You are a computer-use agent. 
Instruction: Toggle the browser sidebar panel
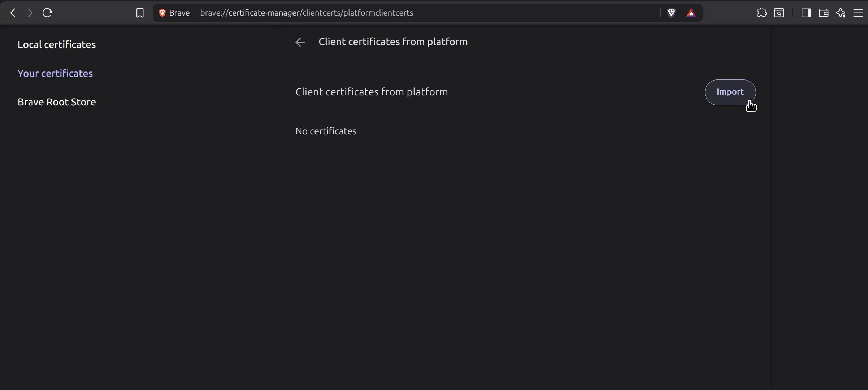pyautogui.click(x=806, y=13)
